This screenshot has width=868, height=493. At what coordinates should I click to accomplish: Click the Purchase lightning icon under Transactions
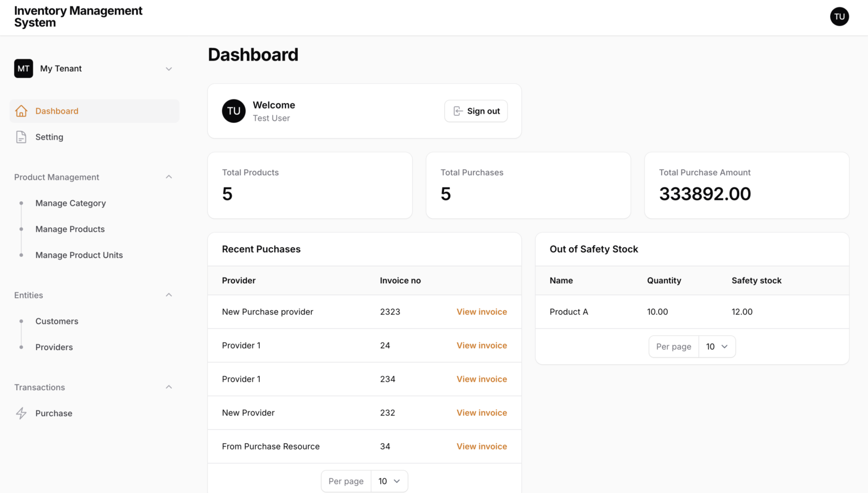click(x=21, y=413)
